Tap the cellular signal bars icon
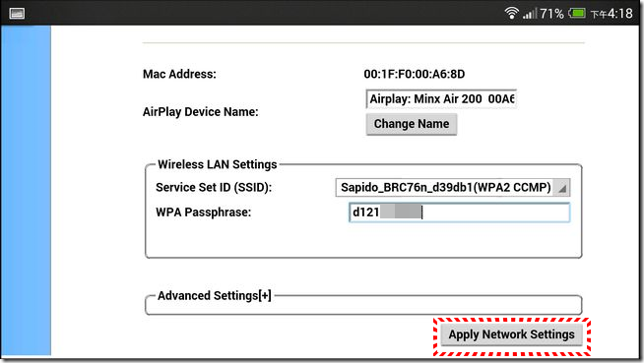This screenshot has height=363, width=644. (x=530, y=14)
